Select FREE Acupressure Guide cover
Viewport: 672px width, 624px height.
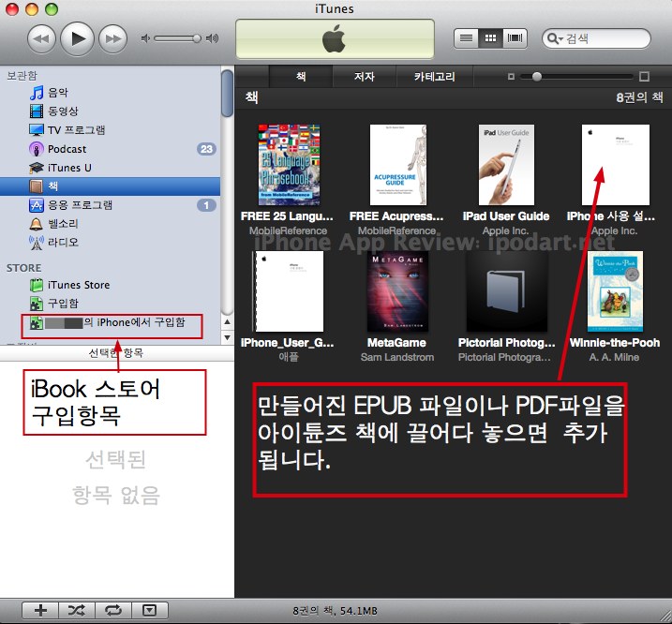[398, 165]
